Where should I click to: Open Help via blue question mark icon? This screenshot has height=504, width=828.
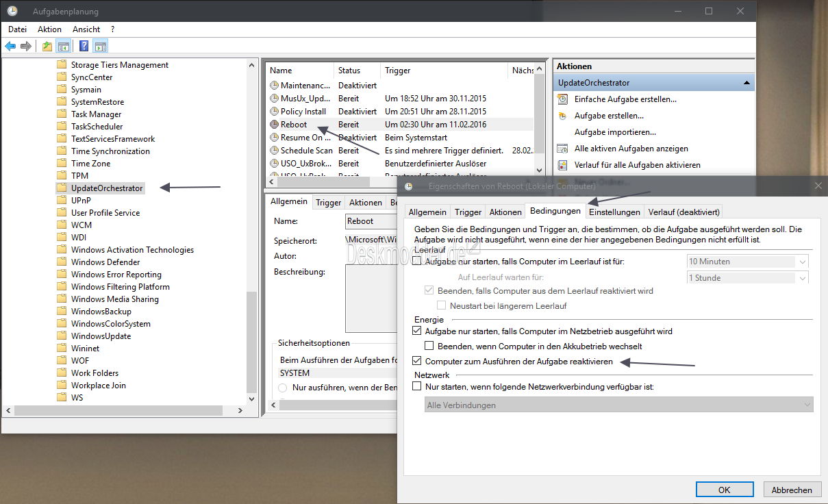(x=84, y=47)
